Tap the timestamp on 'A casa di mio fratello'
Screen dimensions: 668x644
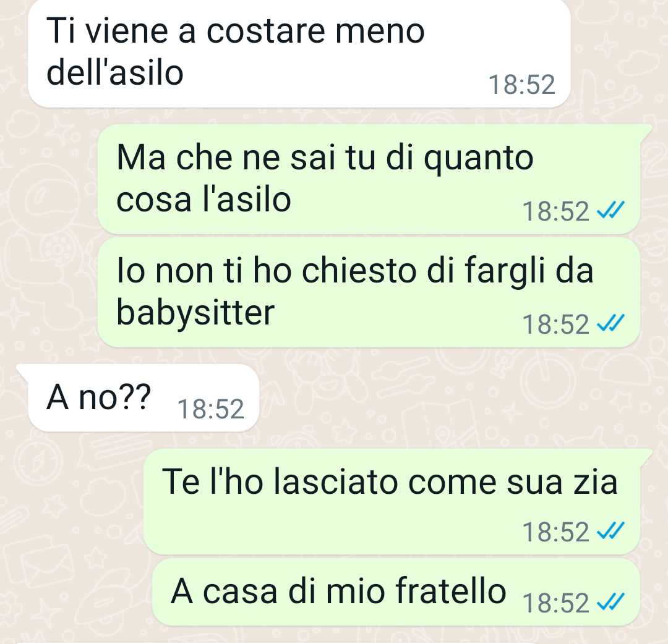point(556,603)
